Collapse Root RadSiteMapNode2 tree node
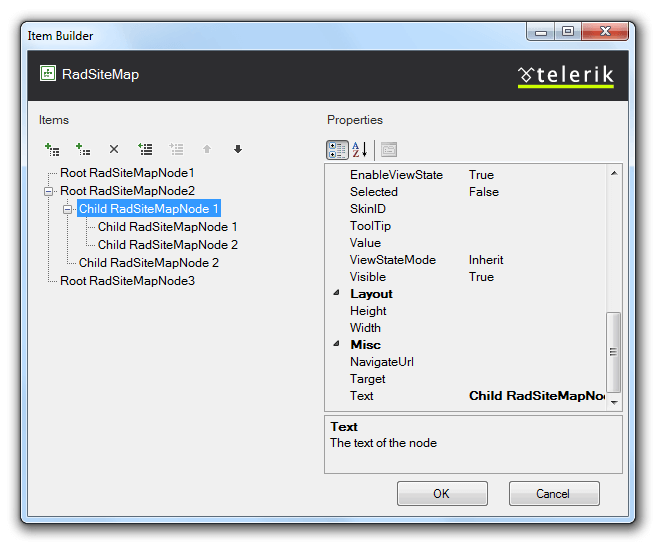The width and height of the screenshot is (666, 554). [48, 192]
